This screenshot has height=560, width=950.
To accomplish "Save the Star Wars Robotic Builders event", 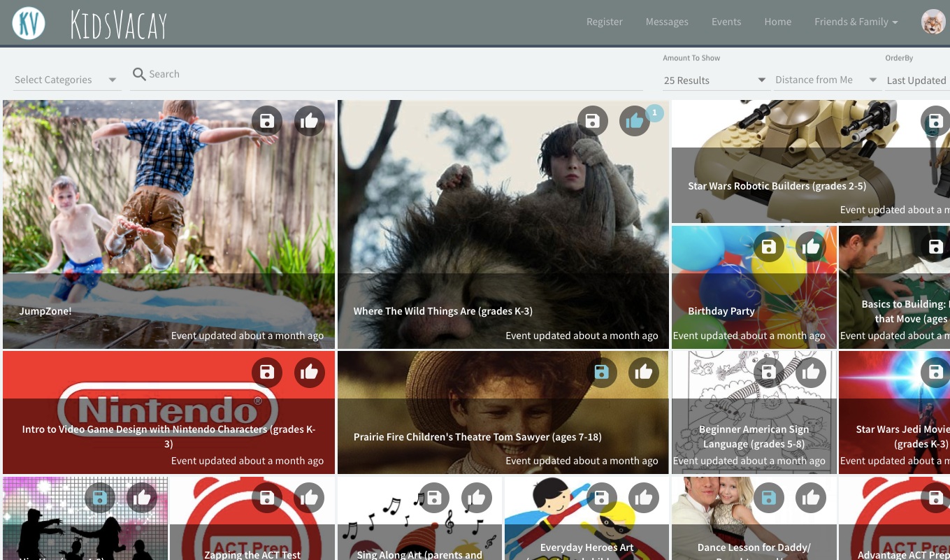I will [x=935, y=121].
